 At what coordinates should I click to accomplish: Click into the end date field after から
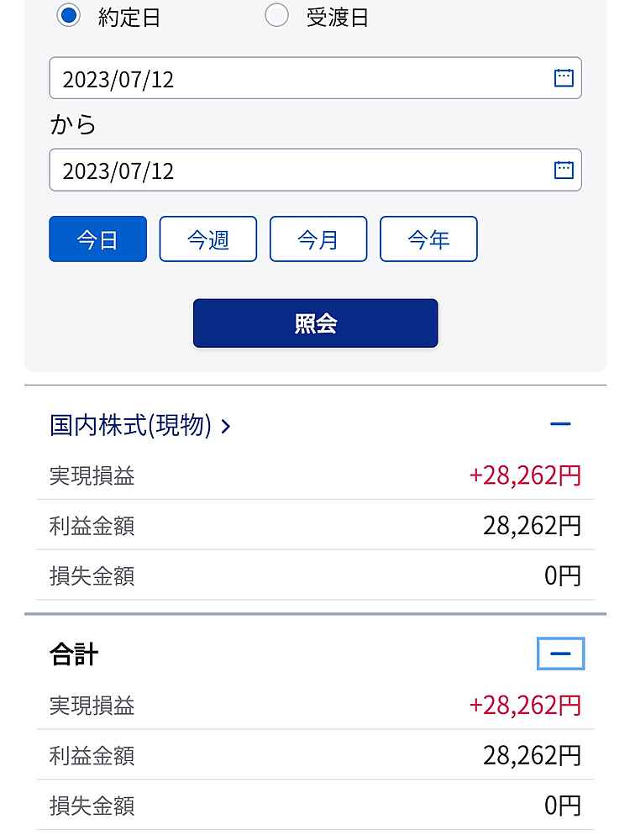point(294,170)
